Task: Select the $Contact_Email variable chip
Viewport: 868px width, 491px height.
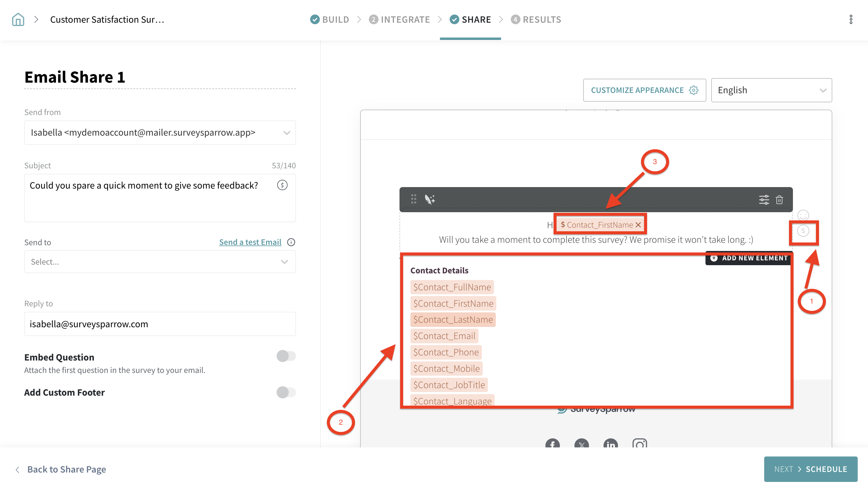Action: coord(444,335)
